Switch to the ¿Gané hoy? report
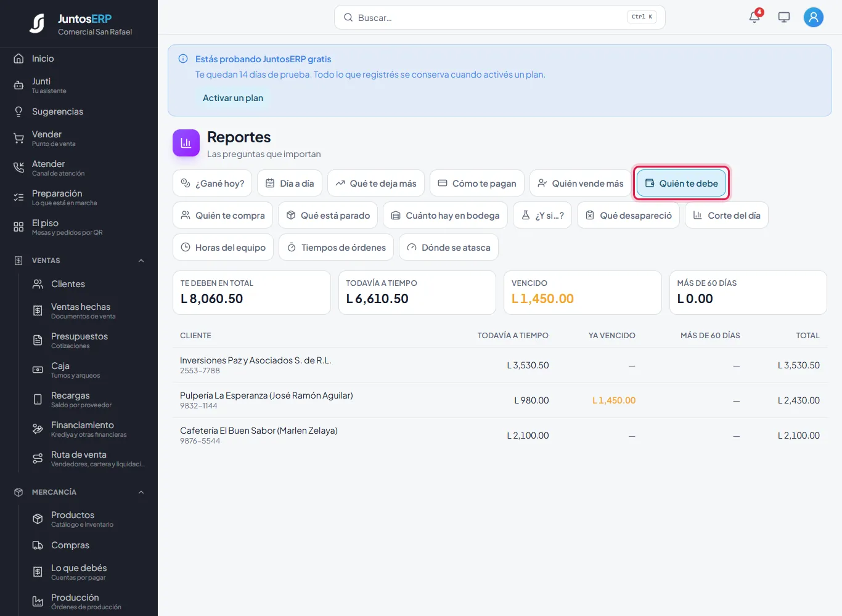This screenshot has height=616, width=842. coord(213,184)
